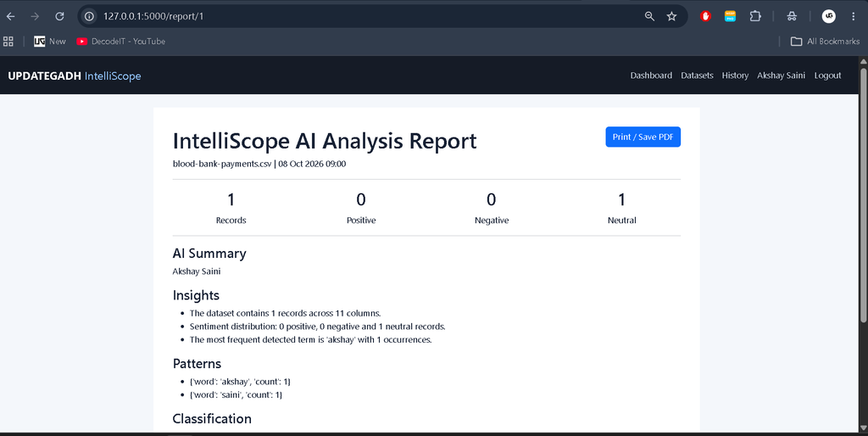Click the Classification heading
Viewport: 868px width, 436px height.
212,418
